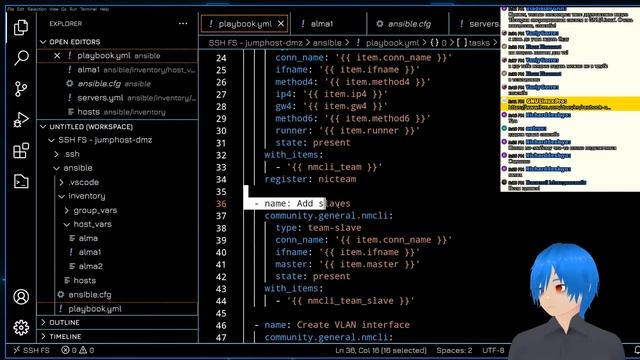The width and height of the screenshot is (640, 360).
Task: Open the alma file under host_vars
Action: (117, 238)
